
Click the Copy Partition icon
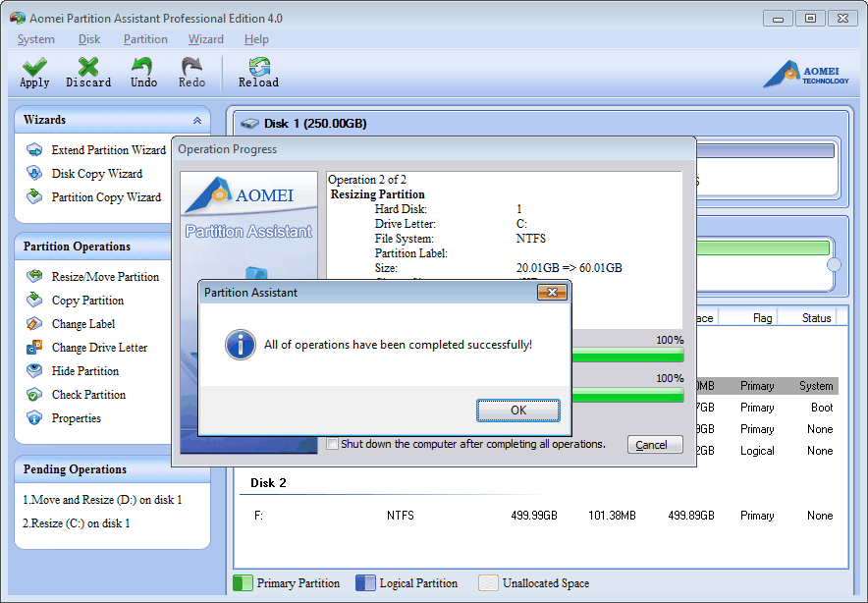click(x=34, y=300)
